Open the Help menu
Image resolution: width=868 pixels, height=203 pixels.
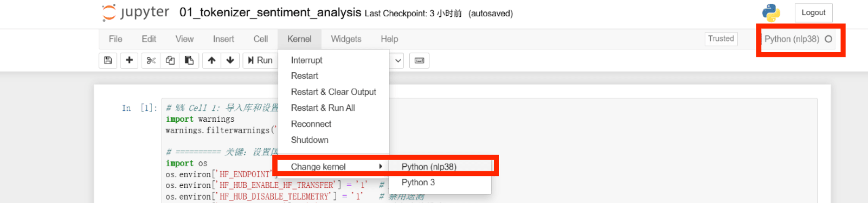389,39
